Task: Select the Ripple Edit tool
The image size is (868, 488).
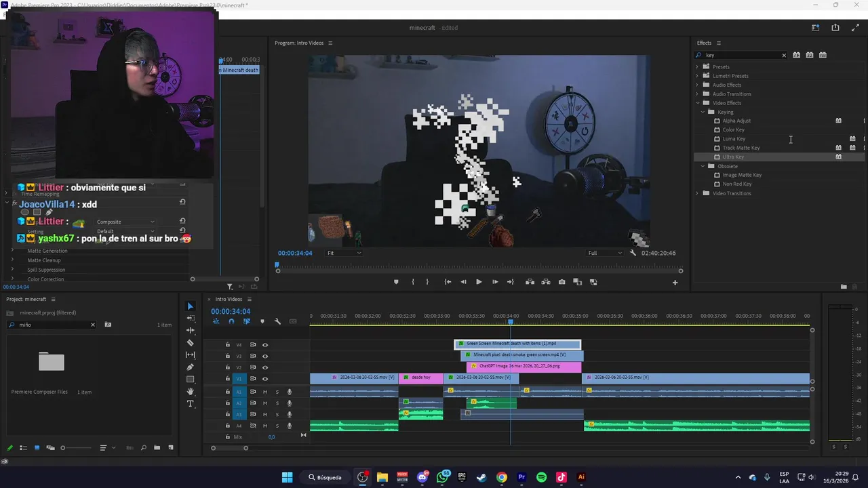Action: 190,330
